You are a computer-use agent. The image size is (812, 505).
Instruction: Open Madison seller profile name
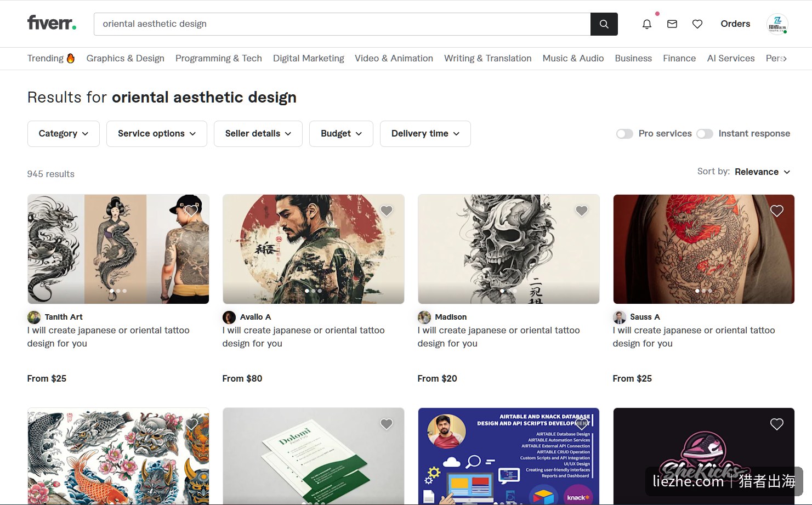[451, 317]
